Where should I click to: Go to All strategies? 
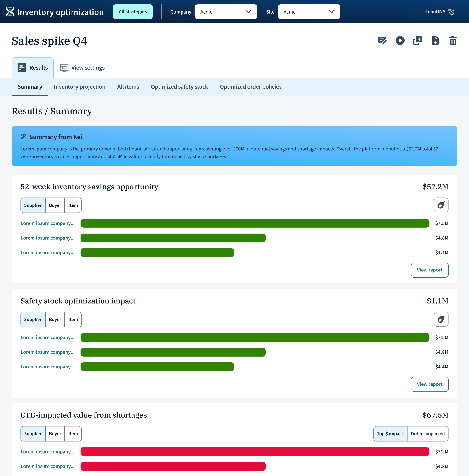[133, 11]
